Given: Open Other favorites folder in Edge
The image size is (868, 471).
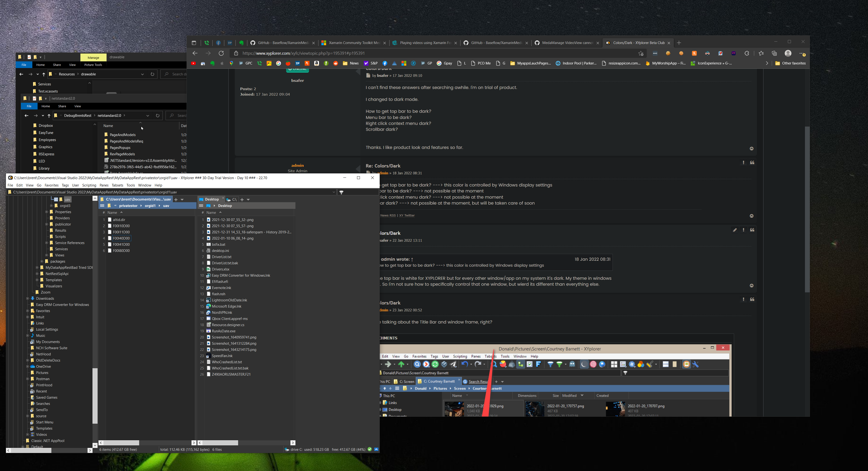Looking at the screenshot, I should point(790,63).
